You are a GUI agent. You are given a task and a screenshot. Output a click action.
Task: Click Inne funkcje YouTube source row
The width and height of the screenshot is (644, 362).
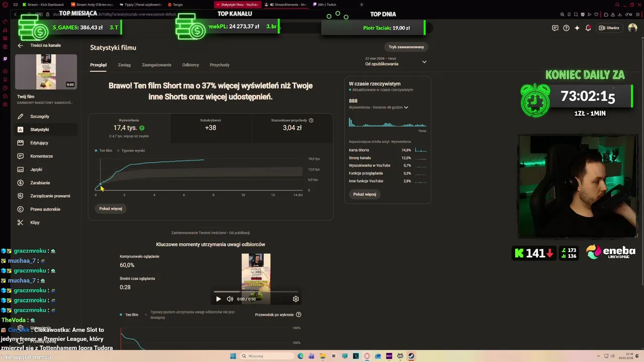pyautogui.click(x=387, y=181)
